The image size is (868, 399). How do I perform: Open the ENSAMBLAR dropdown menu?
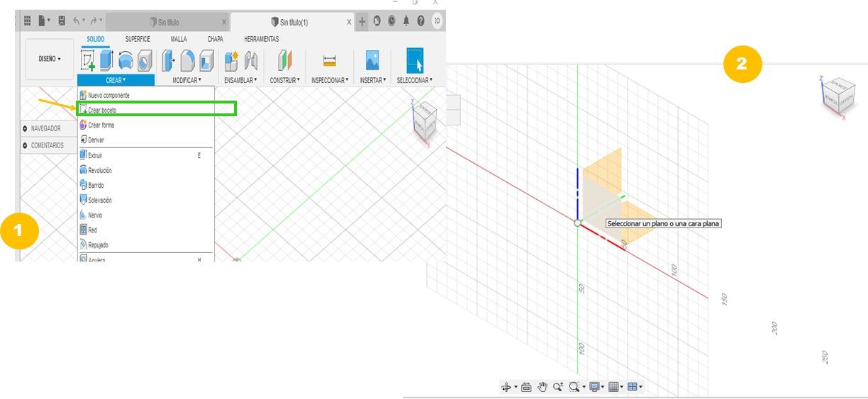[240, 80]
